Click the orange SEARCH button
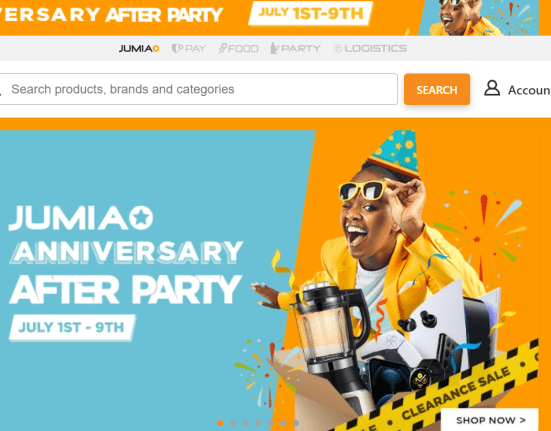Image resolution: width=551 pixels, height=431 pixels. 437,89
